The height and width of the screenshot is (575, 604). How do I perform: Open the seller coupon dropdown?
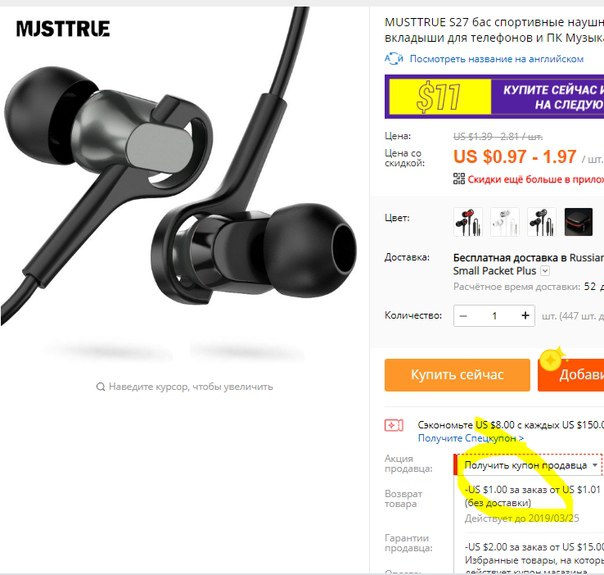pyautogui.click(x=528, y=465)
